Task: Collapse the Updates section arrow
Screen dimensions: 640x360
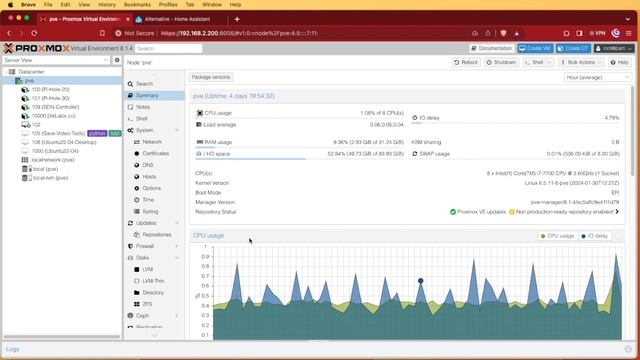Action: click(x=177, y=223)
